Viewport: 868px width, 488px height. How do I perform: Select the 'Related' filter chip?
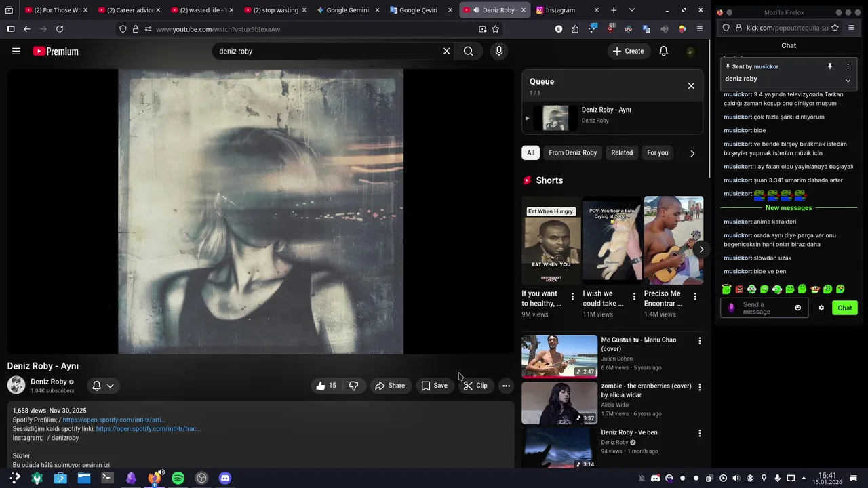622,152
